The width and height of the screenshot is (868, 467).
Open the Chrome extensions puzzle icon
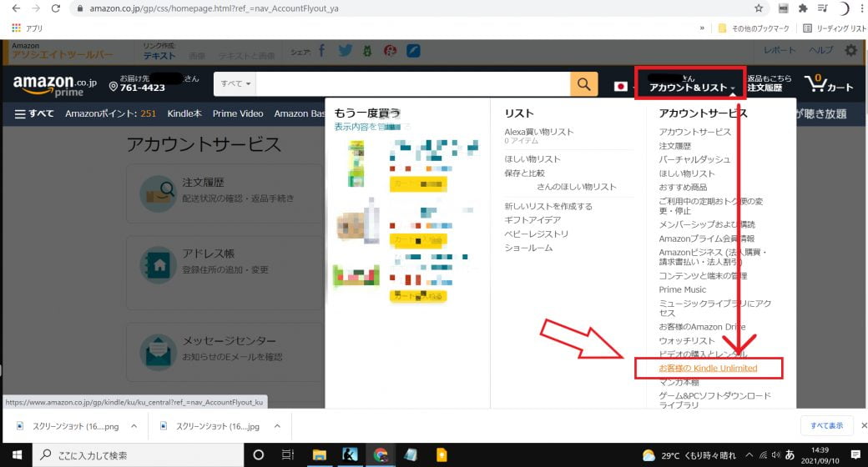[x=803, y=8]
